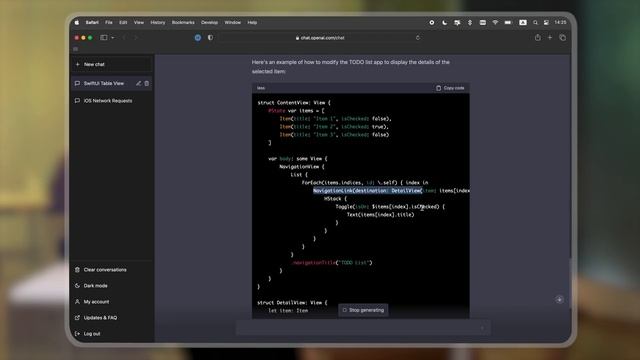Click the menu bar clock

pyautogui.click(x=560, y=22)
